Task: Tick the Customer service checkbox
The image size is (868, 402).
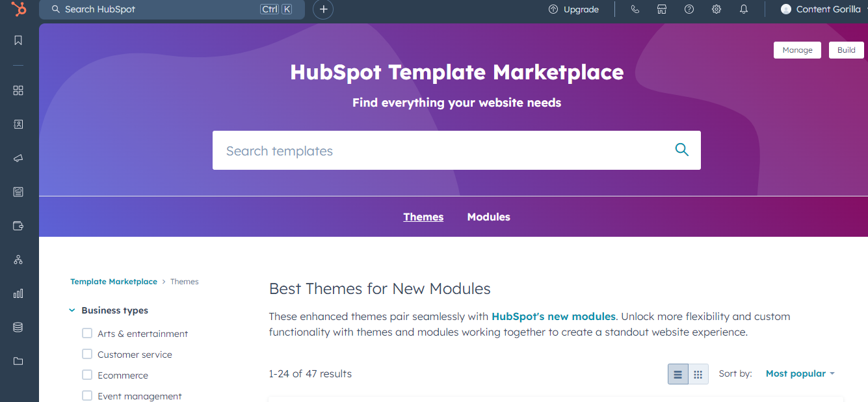Action: [x=87, y=354]
